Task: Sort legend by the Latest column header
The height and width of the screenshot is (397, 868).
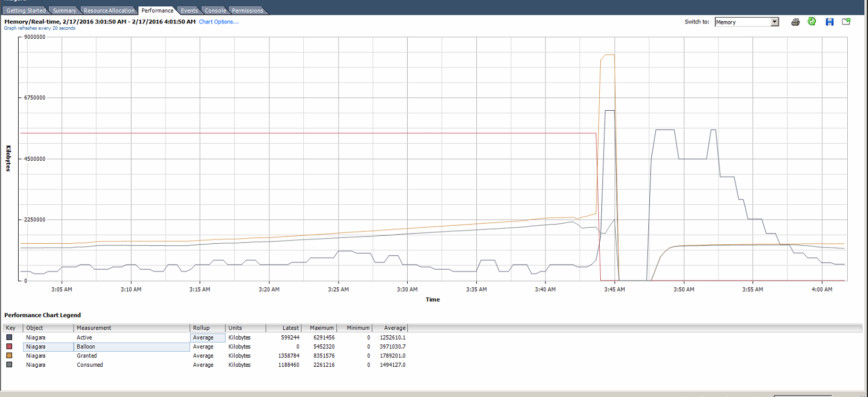Action: click(x=284, y=328)
